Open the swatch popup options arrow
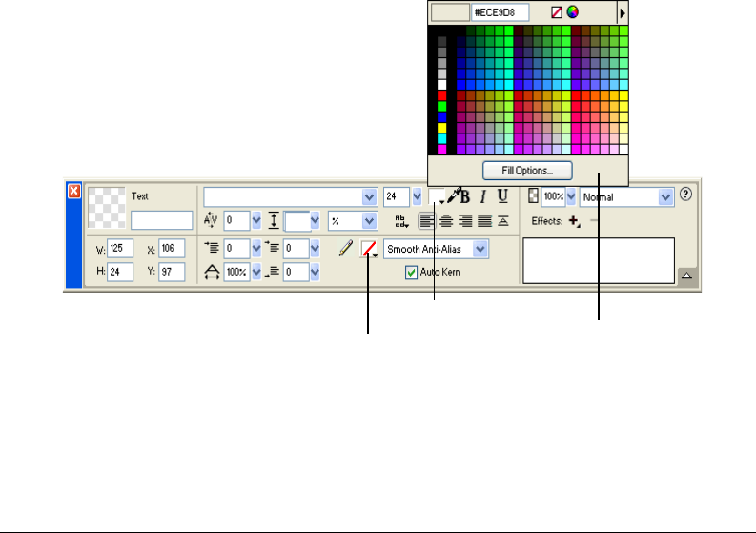Image resolution: width=756 pixels, height=533 pixels. (623, 13)
